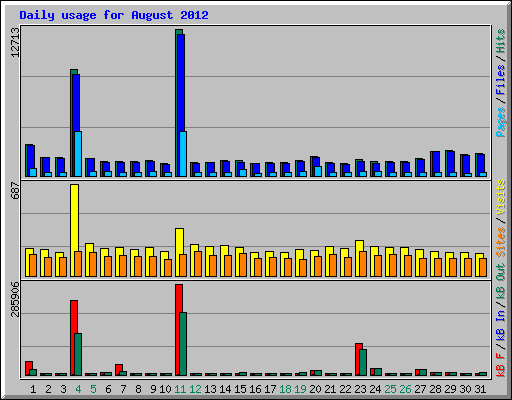Image resolution: width=512 pixels, height=400 pixels.
Task: Click the green kB Out bar for day 23
Action: pyautogui.click(x=363, y=363)
